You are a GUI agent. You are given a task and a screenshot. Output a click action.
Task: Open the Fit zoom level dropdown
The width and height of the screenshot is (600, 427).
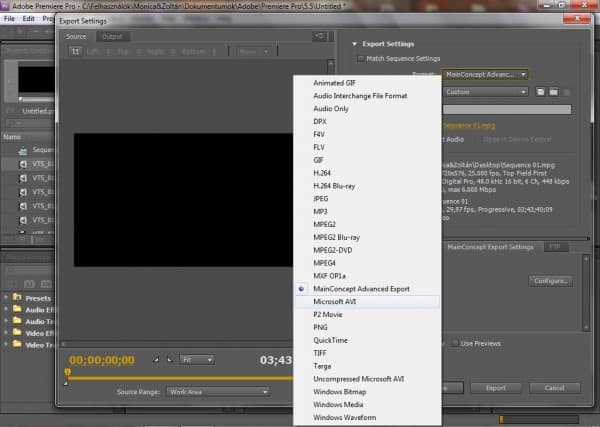[x=196, y=359]
